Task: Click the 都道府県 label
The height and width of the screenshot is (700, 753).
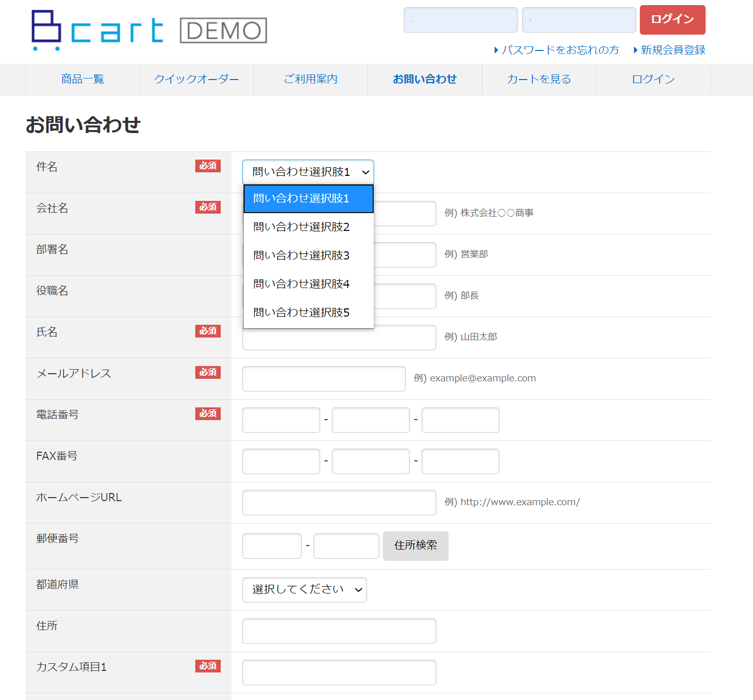Action: [x=58, y=584]
